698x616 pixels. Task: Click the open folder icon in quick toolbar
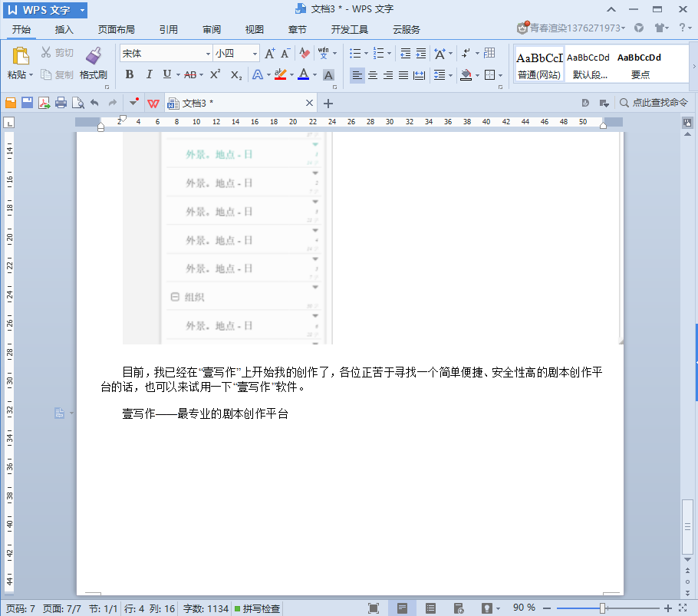point(11,104)
